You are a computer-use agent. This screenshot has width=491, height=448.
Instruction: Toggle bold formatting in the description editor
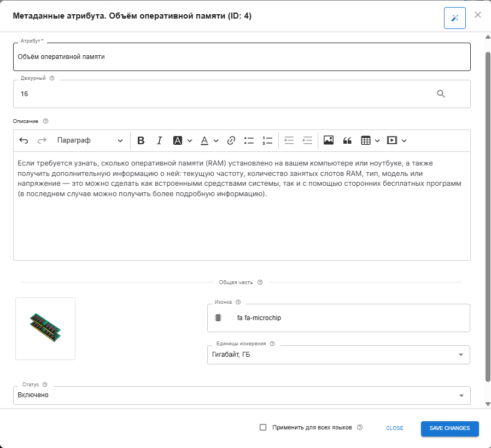[x=141, y=140]
